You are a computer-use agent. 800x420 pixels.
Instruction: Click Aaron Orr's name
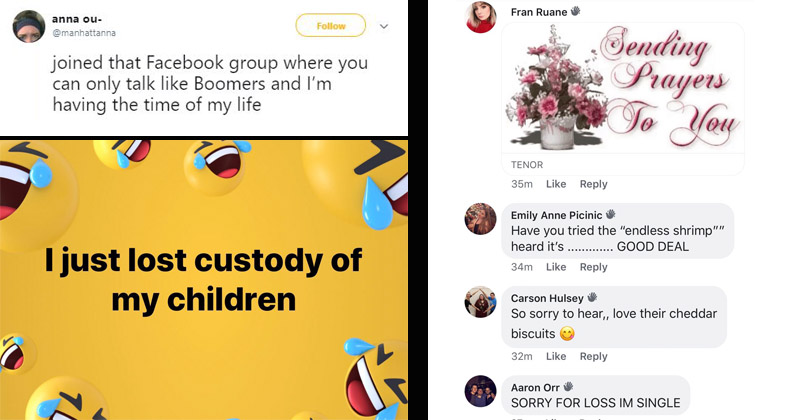(534, 386)
